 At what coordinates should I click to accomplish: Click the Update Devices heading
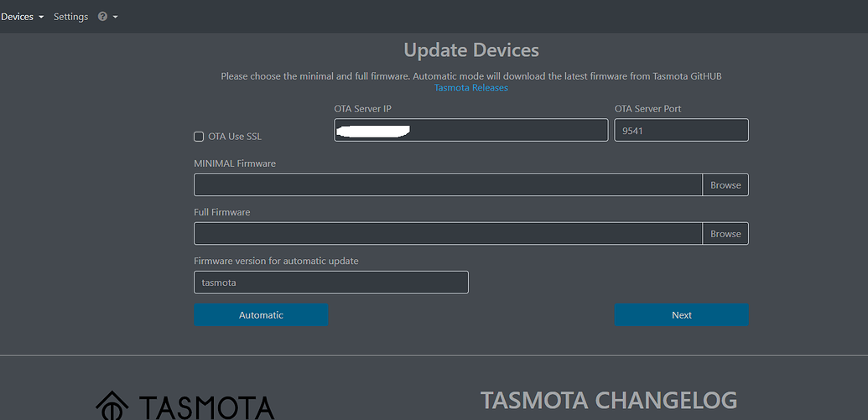click(471, 49)
